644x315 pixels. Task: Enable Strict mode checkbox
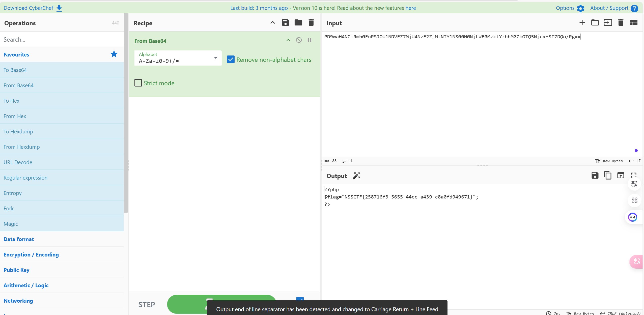click(138, 83)
